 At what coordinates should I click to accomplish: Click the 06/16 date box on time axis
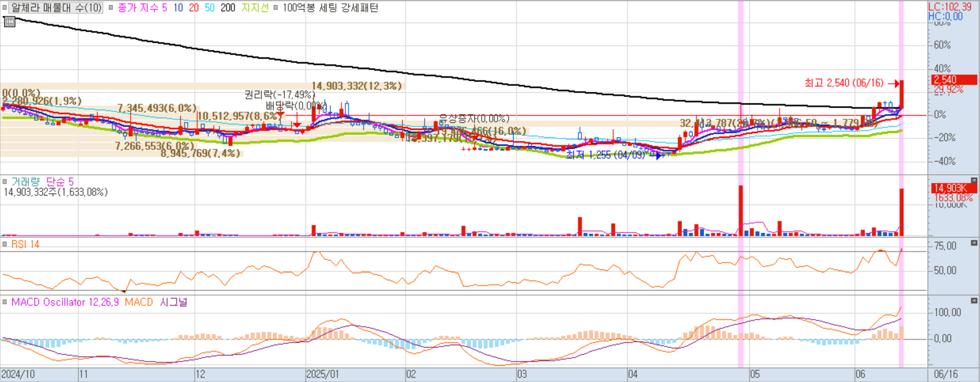click(x=946, y=374)
